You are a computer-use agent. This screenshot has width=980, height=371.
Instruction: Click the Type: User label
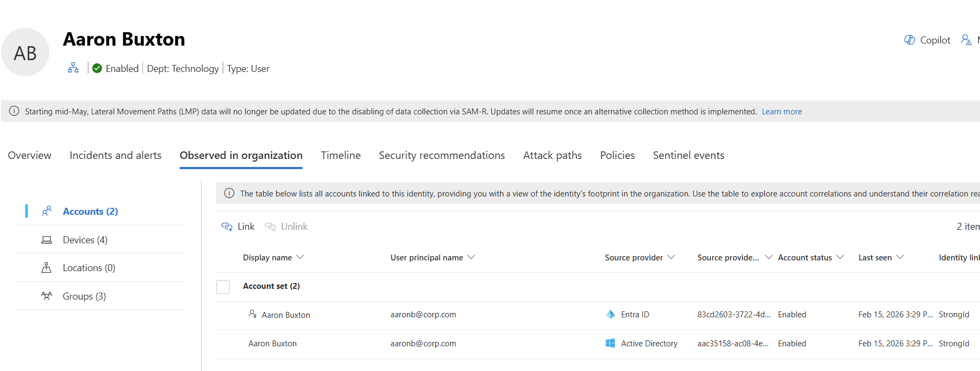click(248, 69)
